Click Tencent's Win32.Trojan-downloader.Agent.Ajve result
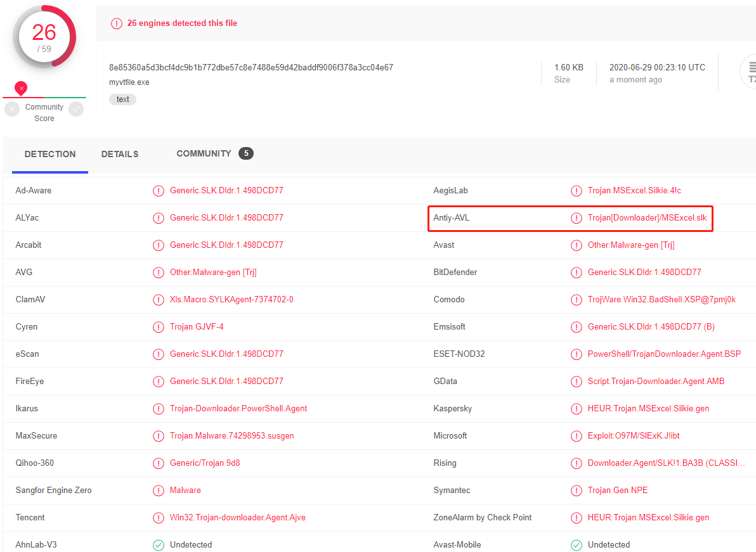 point(238,518)
